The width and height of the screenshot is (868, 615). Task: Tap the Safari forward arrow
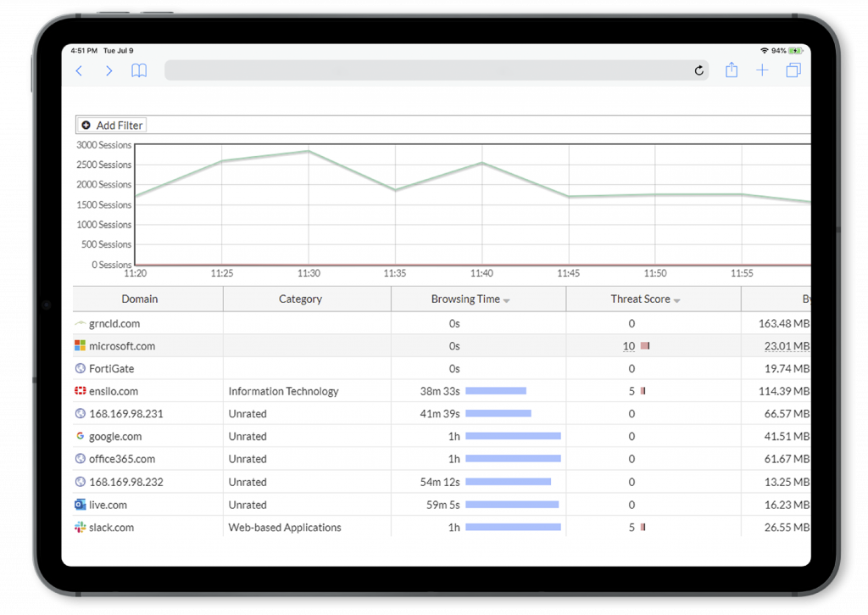pyautogui.click(x=108, y=71)
